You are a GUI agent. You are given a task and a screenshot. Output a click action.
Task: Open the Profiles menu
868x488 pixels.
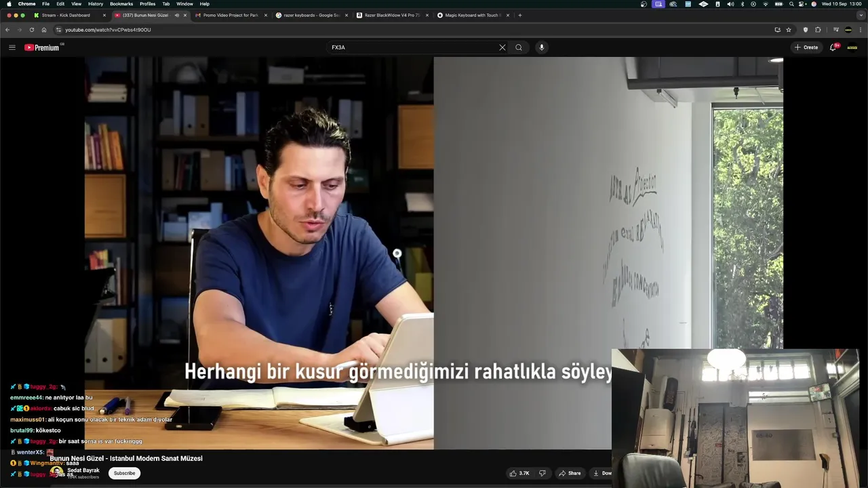point(148,4)
